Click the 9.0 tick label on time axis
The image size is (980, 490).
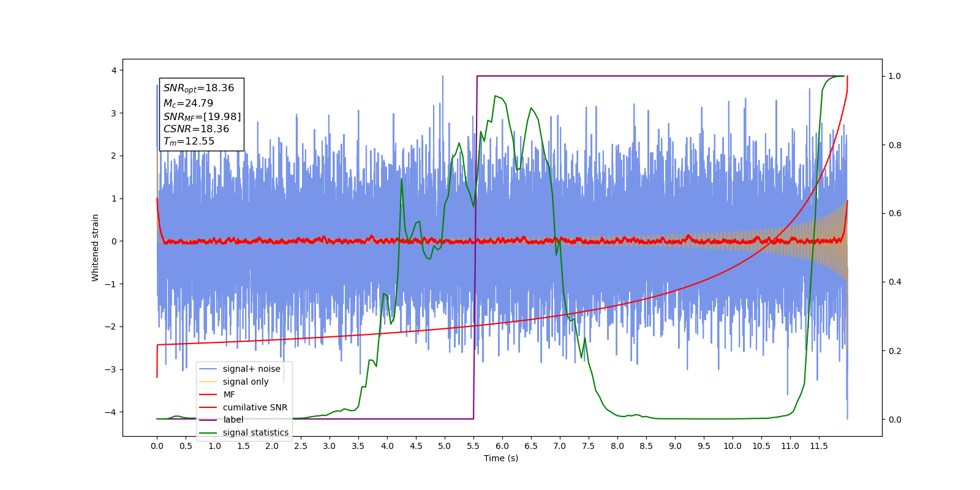(675, 446)
